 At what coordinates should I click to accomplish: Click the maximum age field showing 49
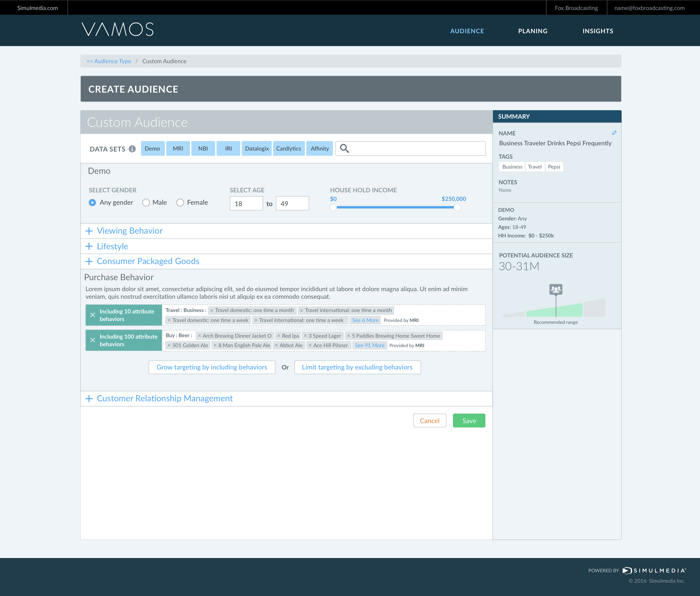pos(292,203)
